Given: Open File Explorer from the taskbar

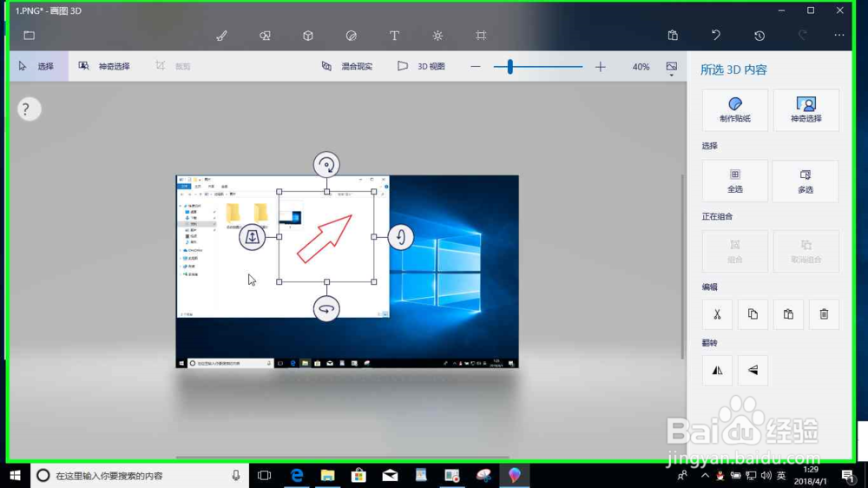Looking at the screenshot, I should click(x=328, y=475).
